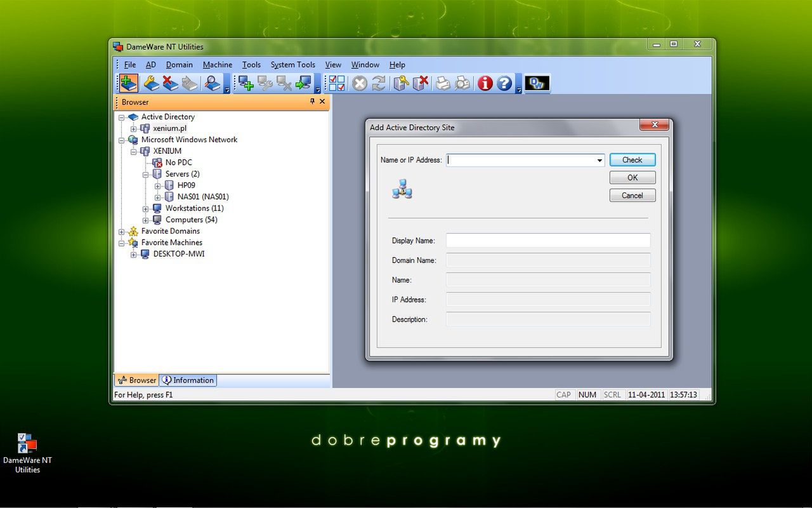
Task: Click the Check button
Action: point(632,160)
